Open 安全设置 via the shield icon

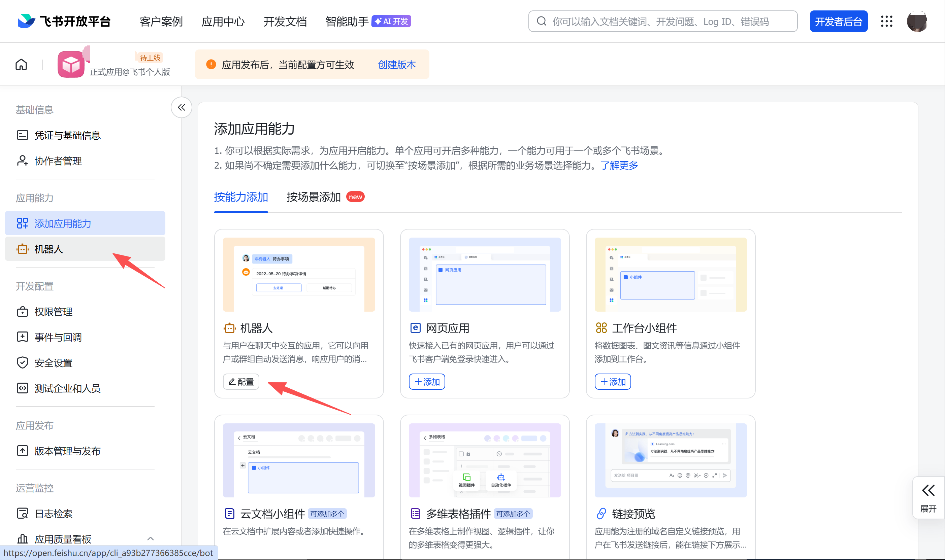[x=22, y=363]
